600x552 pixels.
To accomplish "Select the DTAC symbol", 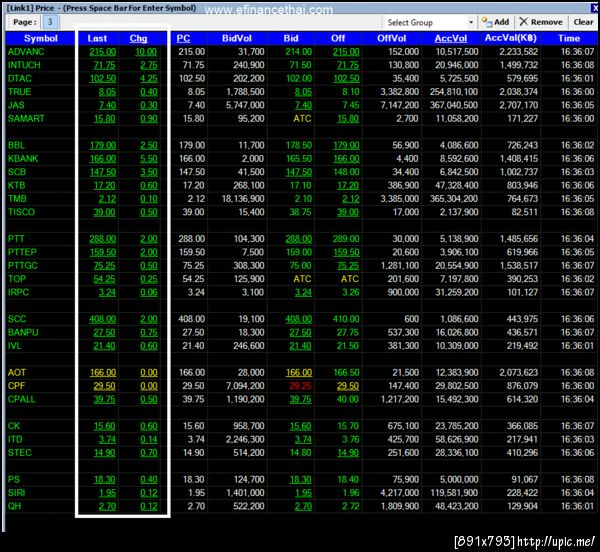I will 20,78.
